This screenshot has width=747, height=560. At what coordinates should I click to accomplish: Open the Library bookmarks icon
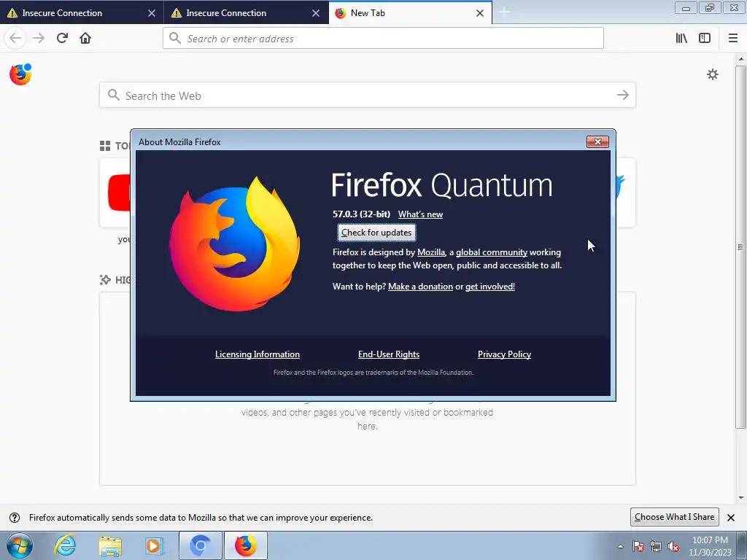[681, 38]
